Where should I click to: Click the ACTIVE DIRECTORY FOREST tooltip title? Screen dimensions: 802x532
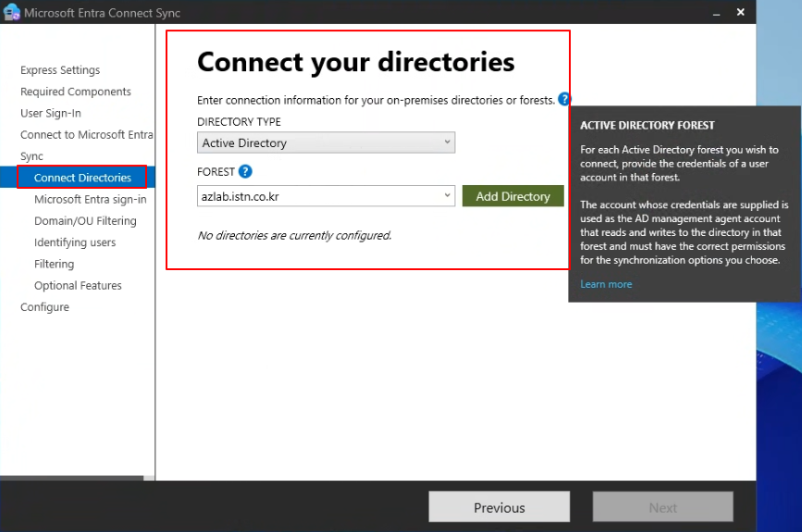648,125
